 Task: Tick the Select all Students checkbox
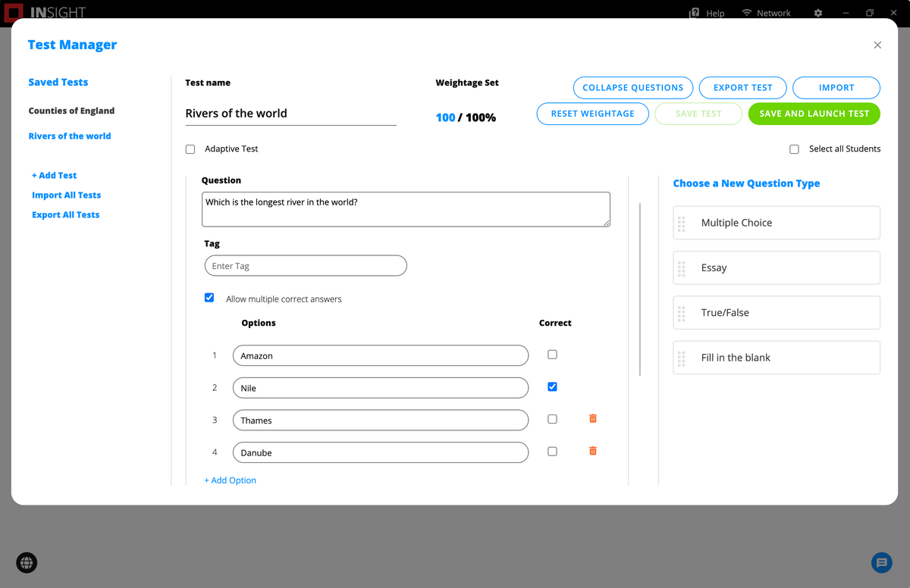pos(794,149)
